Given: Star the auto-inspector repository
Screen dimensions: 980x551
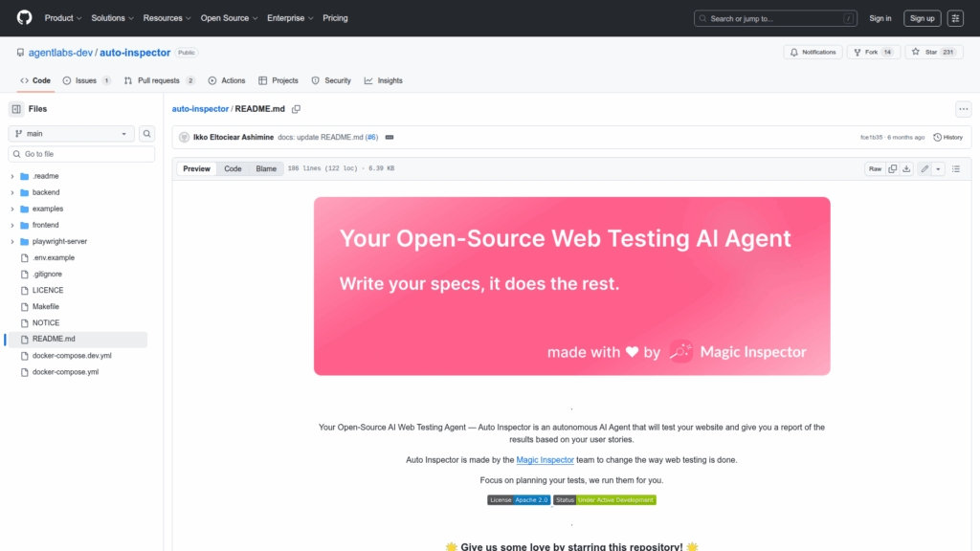Looking at the screenshot, I should 934,52.
